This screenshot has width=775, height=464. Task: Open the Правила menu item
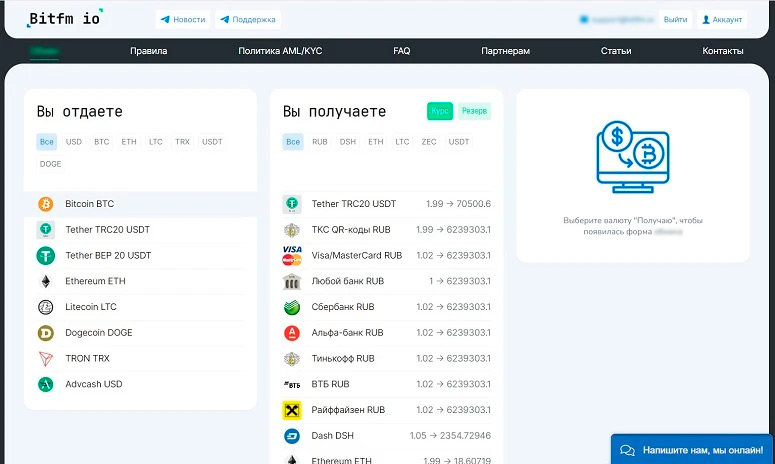tap(149, 51)
